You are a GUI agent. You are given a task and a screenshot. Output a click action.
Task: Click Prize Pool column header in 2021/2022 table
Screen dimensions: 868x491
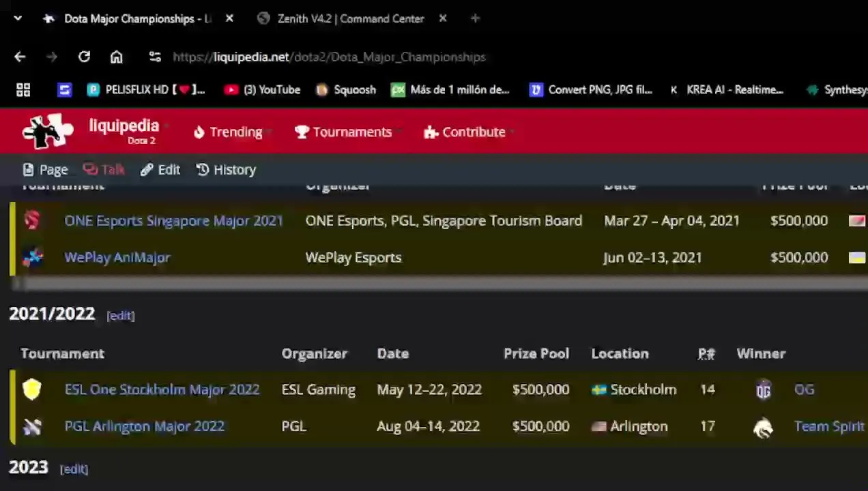(x=536, y=354)
